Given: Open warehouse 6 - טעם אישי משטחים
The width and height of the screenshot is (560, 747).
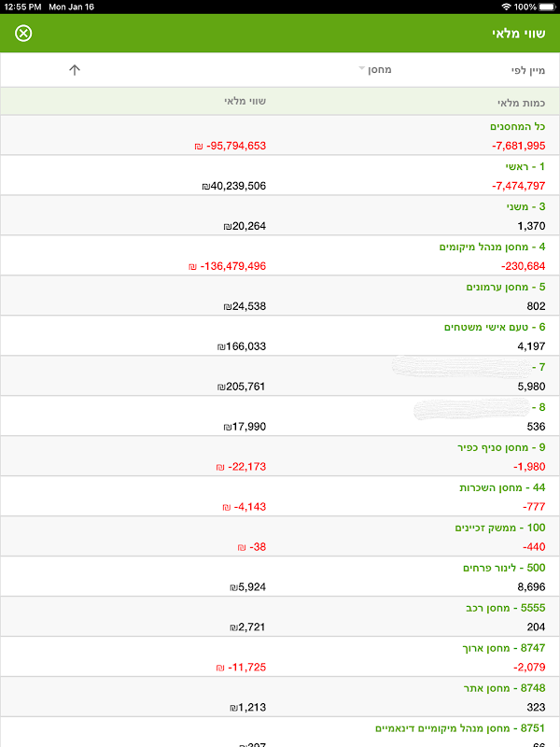Looking at the screenshot, I should pyautogui.click(x=280, y=336).
